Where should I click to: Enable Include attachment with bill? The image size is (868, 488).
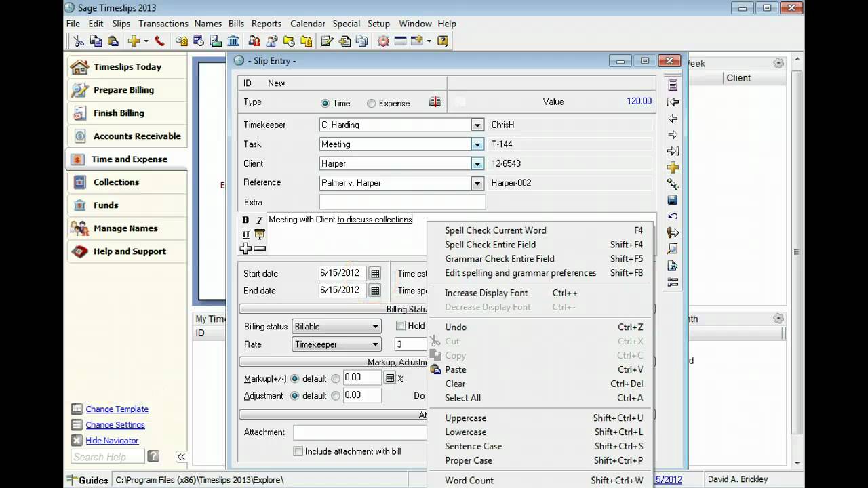298,451
